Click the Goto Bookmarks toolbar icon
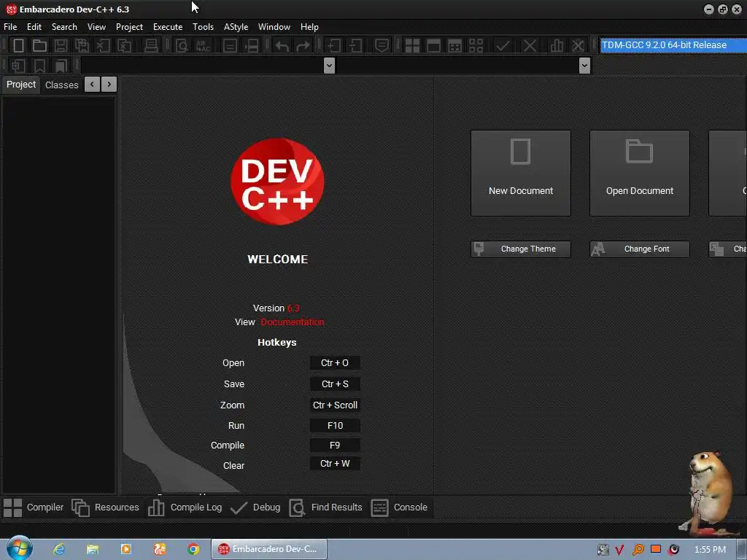 61,66
